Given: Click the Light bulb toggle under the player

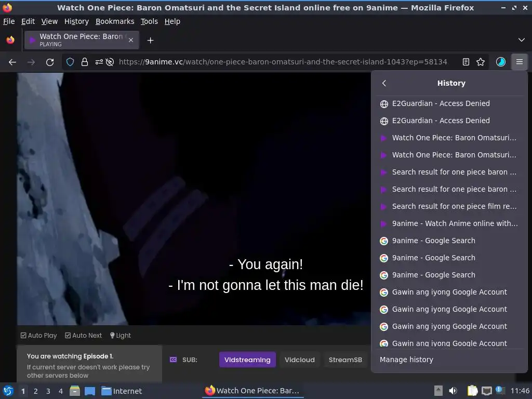Looking at the screenshot, I should pyautogui.click(x=121, y=335).
